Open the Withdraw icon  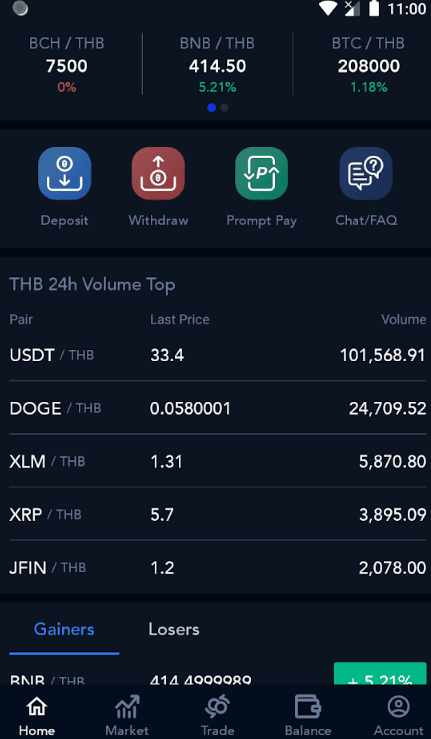coord(158,173)
